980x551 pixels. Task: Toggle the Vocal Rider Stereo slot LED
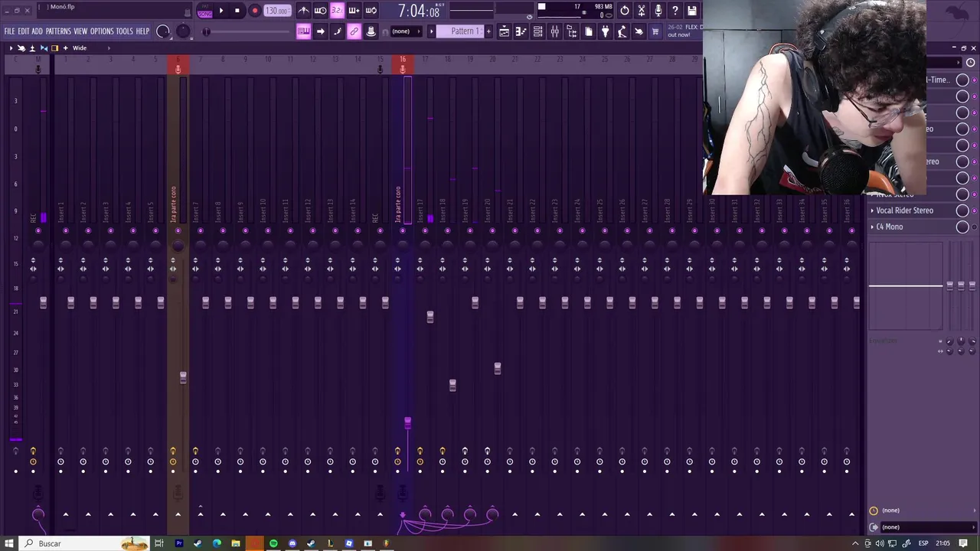click(x=975, y=210)
